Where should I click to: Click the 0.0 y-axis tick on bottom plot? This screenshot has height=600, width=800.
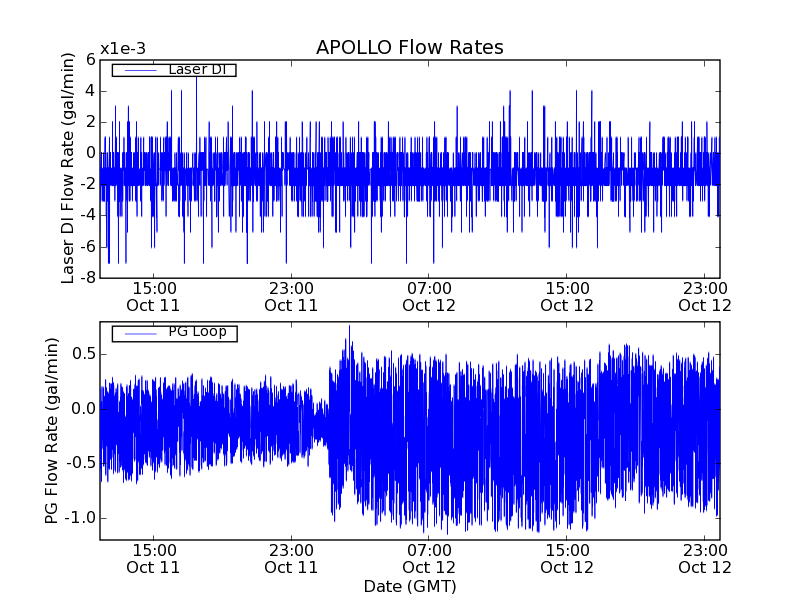82,409
